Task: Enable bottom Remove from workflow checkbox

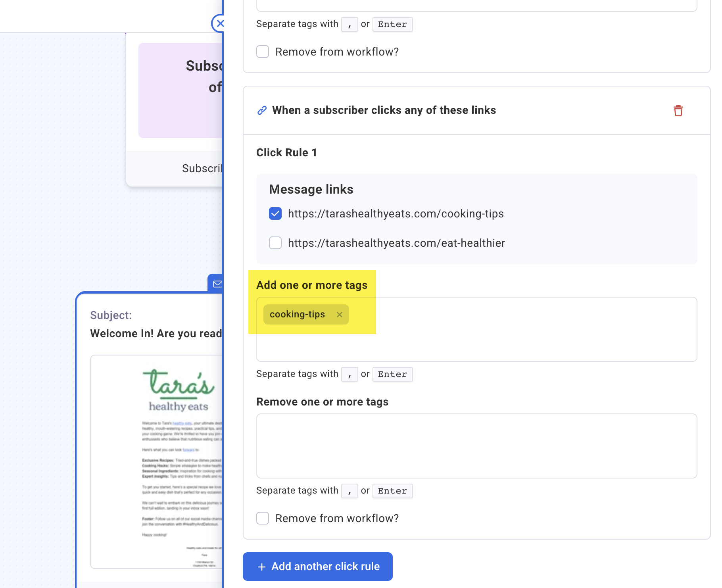Action: tap(263, 518)
